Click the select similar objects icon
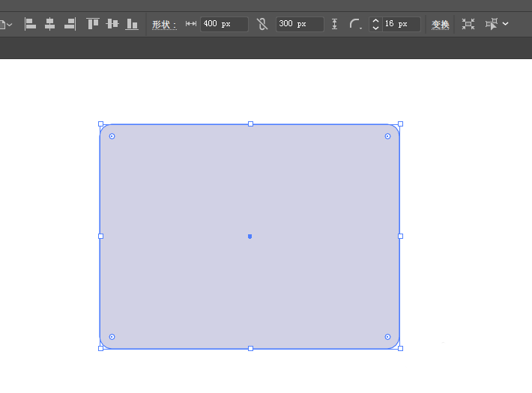Viewport: 532px width, 393px height. 492,24
